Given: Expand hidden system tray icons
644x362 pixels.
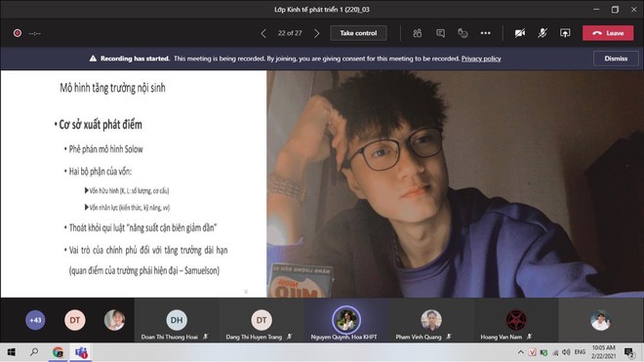Looking at the screenshot, I should coord(521,352).
